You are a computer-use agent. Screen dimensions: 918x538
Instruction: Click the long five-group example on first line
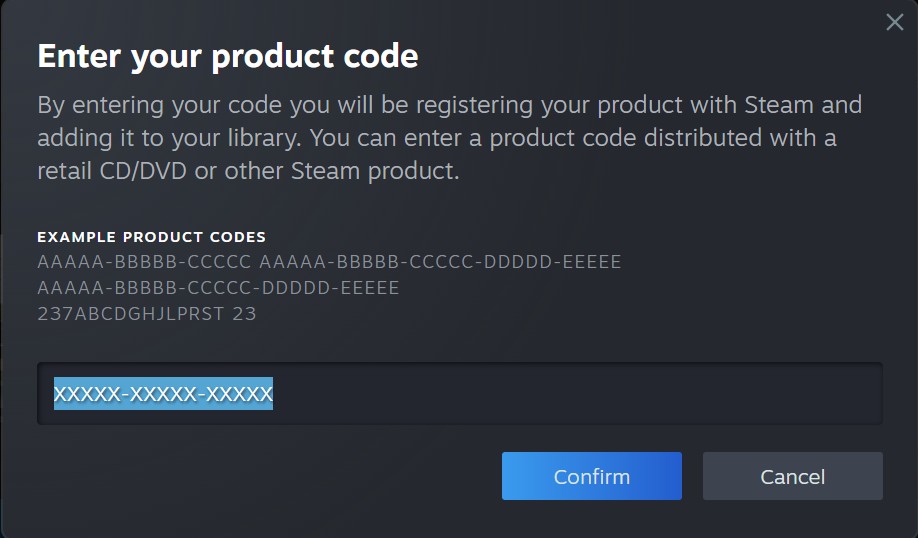click(440, 262)
